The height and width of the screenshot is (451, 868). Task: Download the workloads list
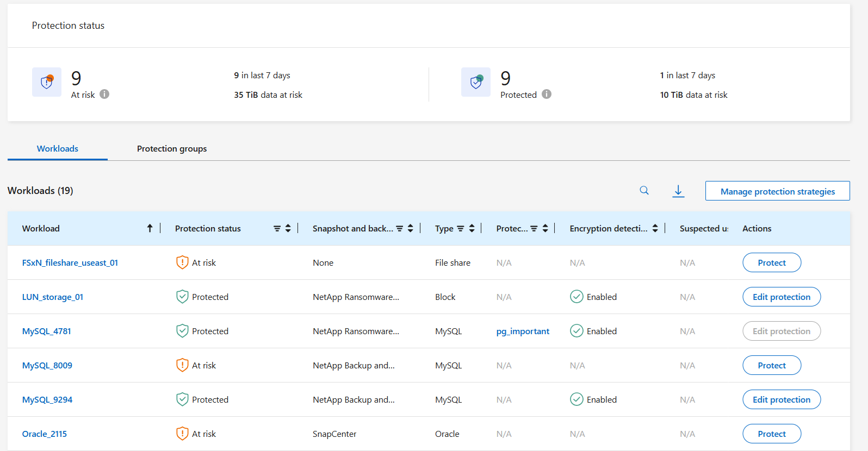point(678,191)
